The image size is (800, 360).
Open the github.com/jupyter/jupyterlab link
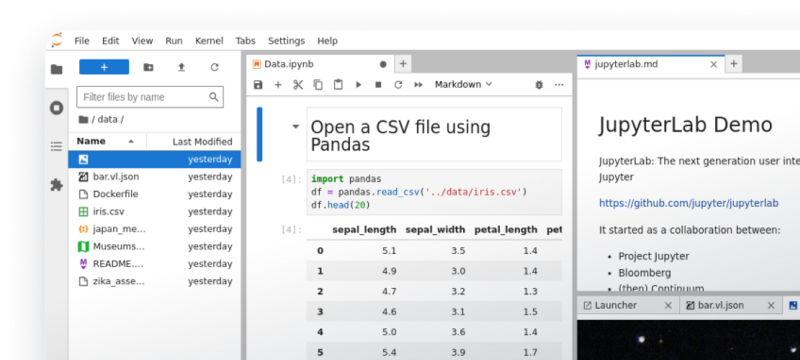688,203
